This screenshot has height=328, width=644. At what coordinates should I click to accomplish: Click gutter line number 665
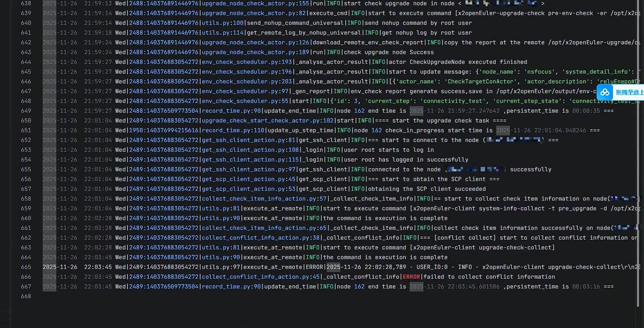click(26, 267)
